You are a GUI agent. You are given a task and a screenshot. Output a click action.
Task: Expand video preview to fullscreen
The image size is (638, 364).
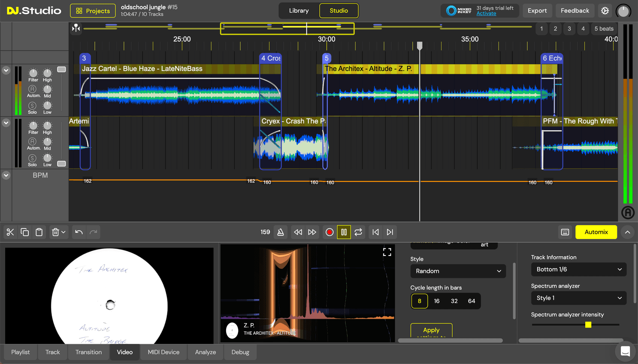point(387,252)
